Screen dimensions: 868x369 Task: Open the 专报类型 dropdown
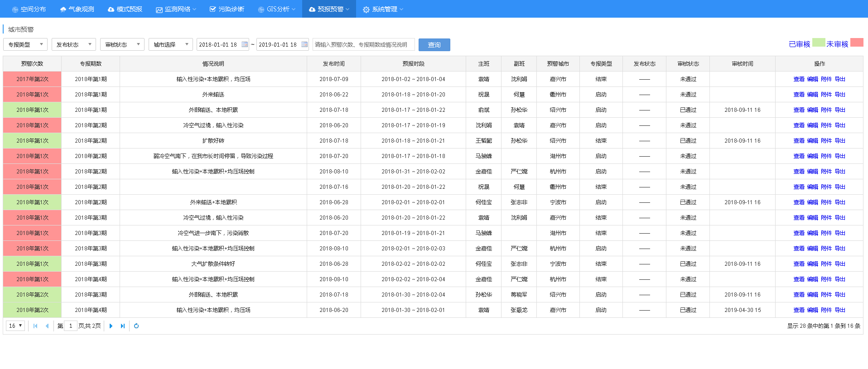tap(25, 44)
